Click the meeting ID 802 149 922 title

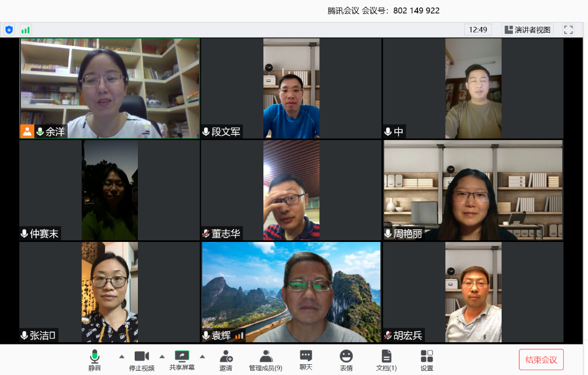pyautogui.click(x=383, y=11)
